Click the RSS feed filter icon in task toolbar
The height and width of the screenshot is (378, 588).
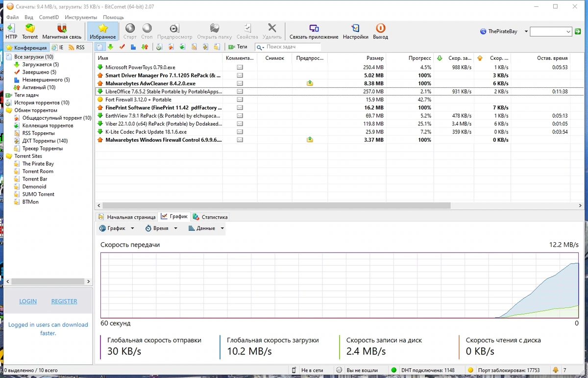click(x=194, y=47)
